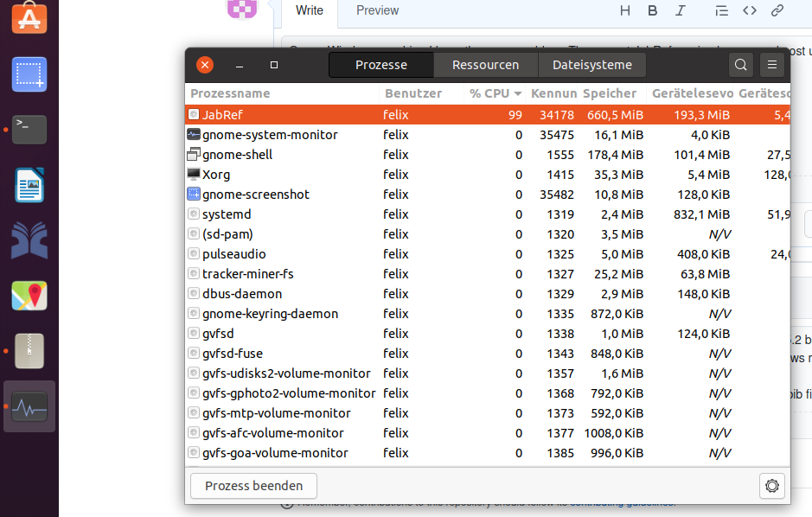This screenshot has height=517, width=812.
Task: Select the gvfsd process row
Action: point(488,334)
